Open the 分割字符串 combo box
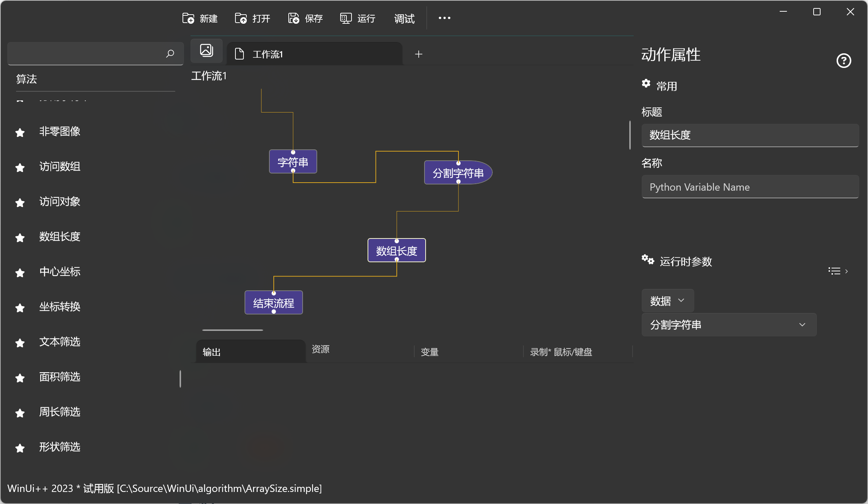Image resolution: width=868 pixels, height=504 pixels. [x=729, y=325]
